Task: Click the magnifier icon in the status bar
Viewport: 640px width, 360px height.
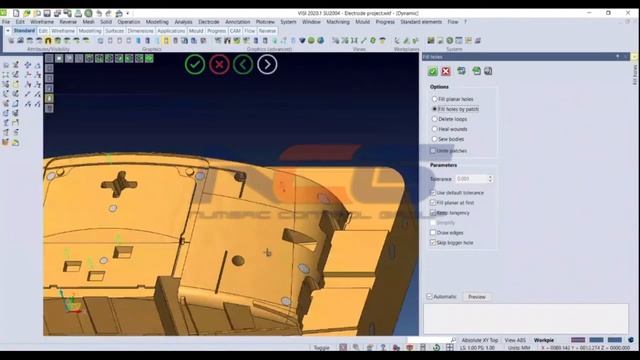Action: [453, 340]
